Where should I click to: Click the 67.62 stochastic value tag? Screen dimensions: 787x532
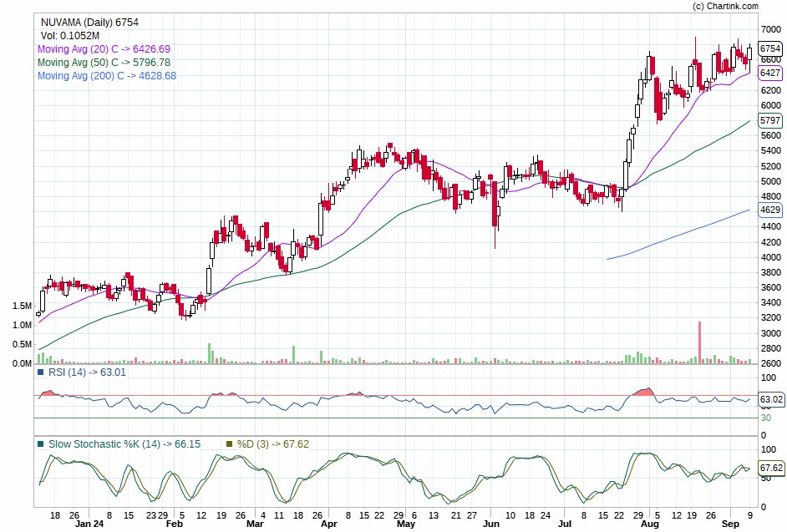tap(771, 468)
